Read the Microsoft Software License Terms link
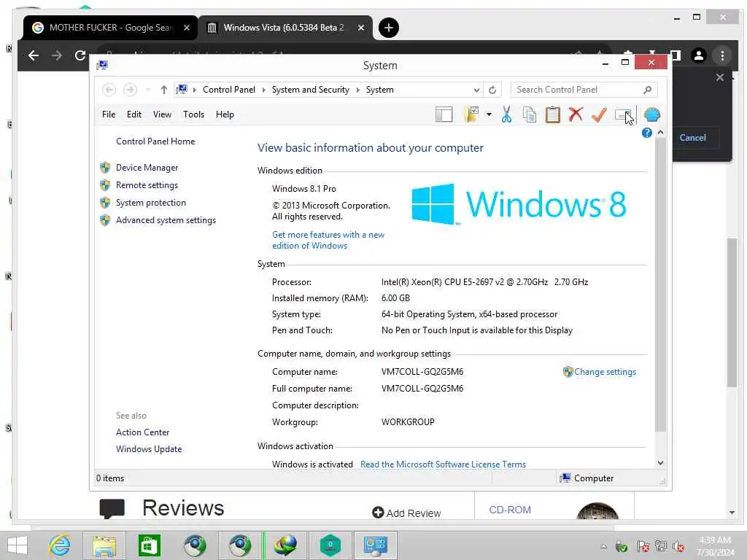This screenshot has width=747, height=560. pos(443,464)
